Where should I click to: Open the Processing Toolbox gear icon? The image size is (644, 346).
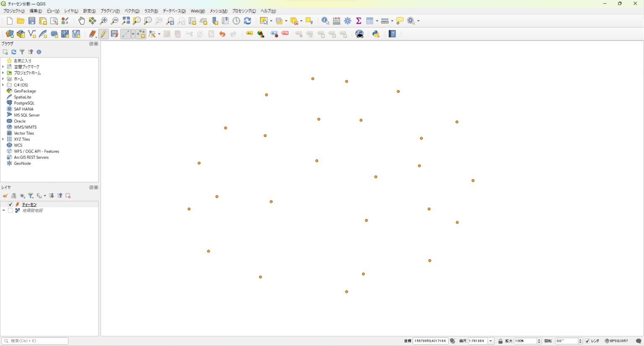348,21
